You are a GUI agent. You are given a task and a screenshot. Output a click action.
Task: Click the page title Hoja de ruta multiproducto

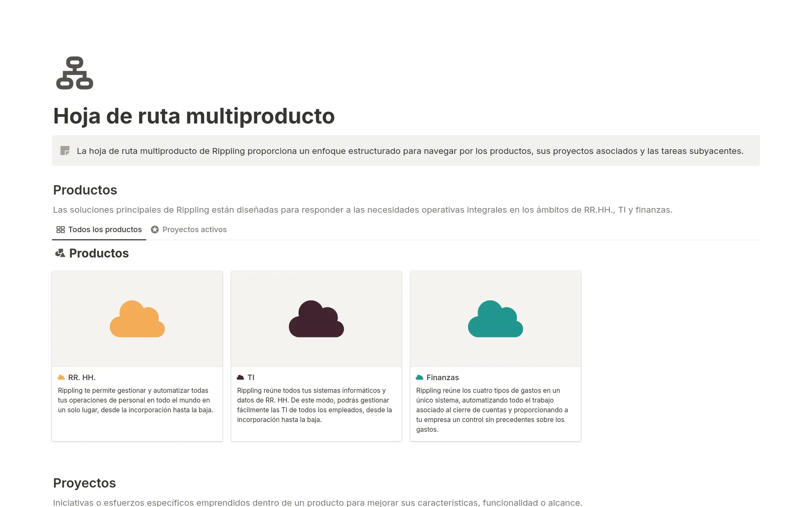(x=194, y=116)
